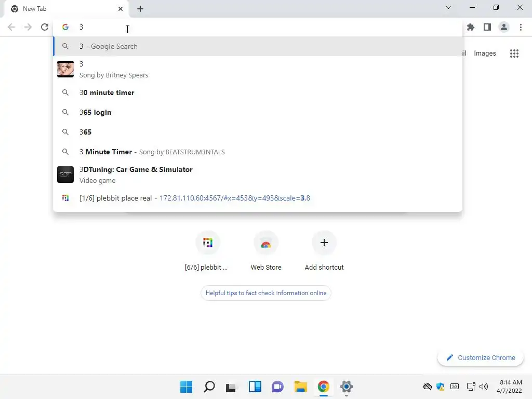Click the Back navigation arrow
The image size is (532, 399).
click(11, 27)
